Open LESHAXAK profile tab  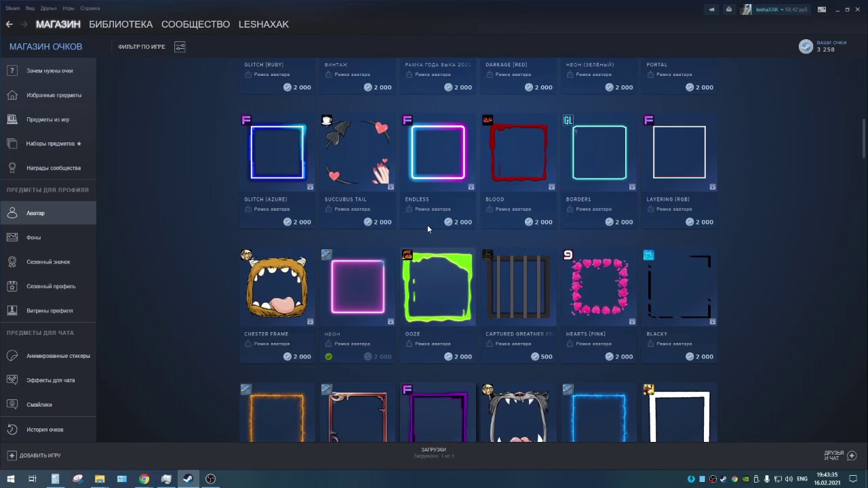pos(264,24)
